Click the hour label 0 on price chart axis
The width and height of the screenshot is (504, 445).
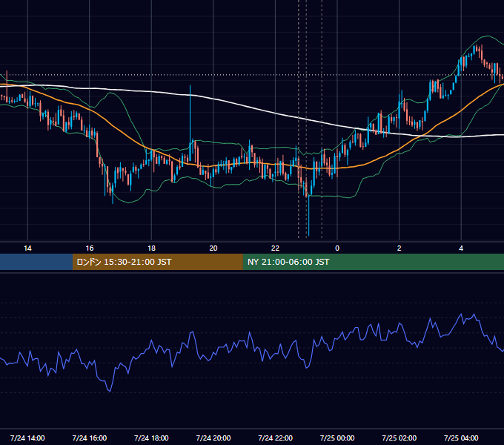[x=337, y=248]
